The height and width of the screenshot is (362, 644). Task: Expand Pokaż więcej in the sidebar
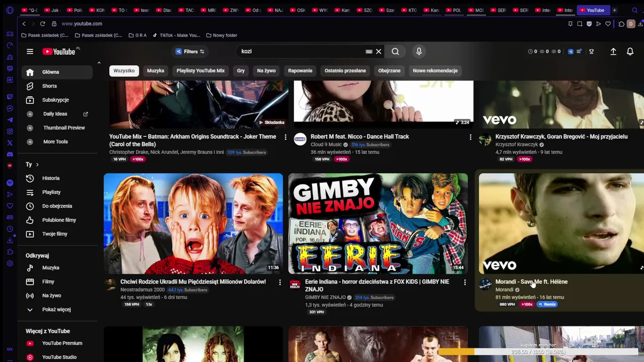[56, 310]
